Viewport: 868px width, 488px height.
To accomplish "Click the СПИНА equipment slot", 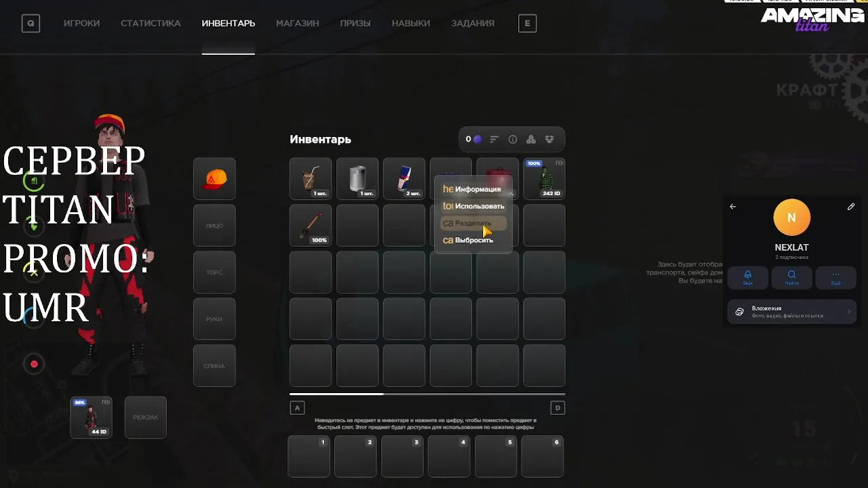I will click(x=214, y=366).
